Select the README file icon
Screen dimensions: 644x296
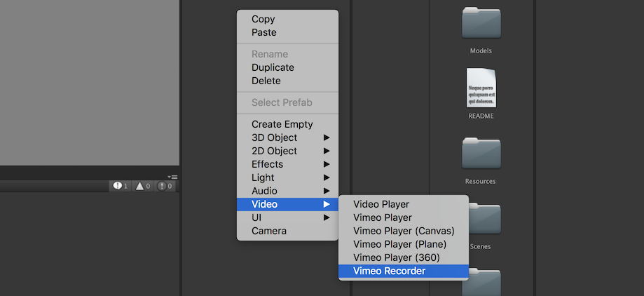pyautogui.click(x=481, y=88)
